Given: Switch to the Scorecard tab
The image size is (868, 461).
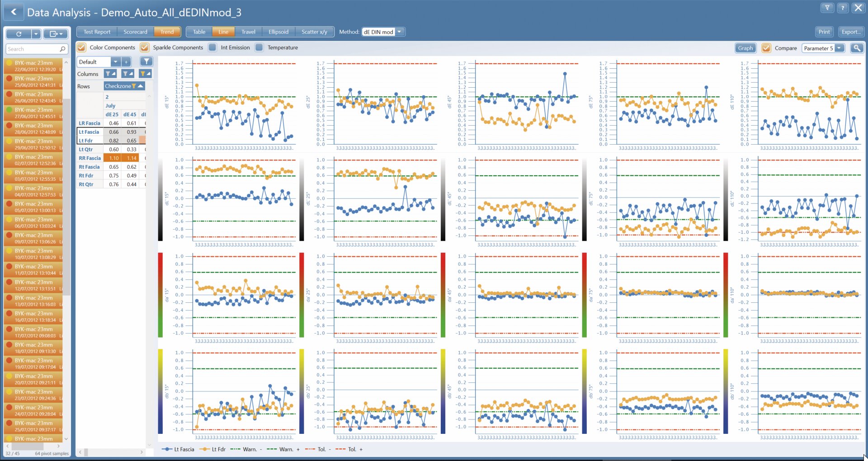Looking at the screenshot, I should (135, 32).
